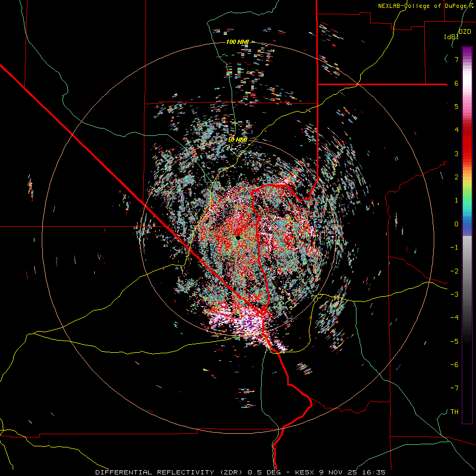
Task: Click the KESX station identifier in caption
Action: tap(305, 472)
